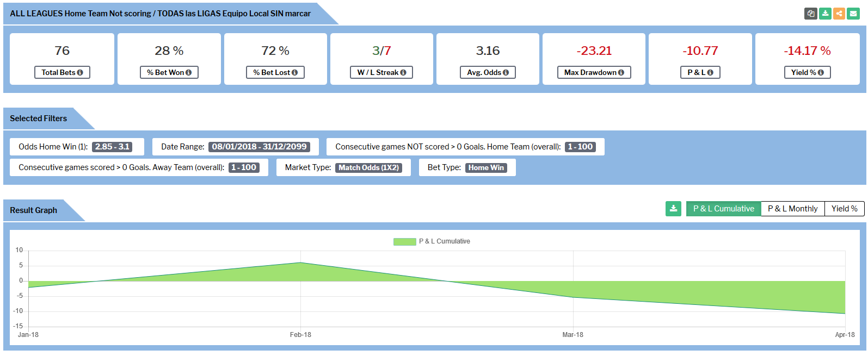
Task: Click the % Bet Won label button
Action: pos(169,72)
